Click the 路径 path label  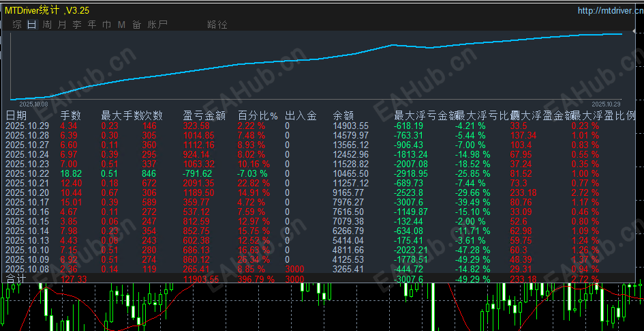click(217, 25)
